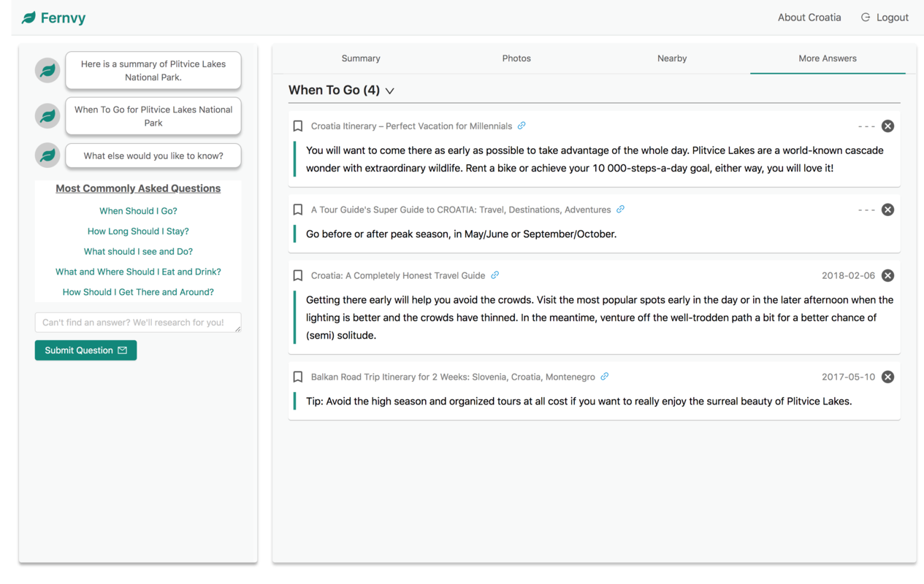Click the Fernvy leaf logo
The height and width of the screenshot is (584, 924).
pos(29,17)
